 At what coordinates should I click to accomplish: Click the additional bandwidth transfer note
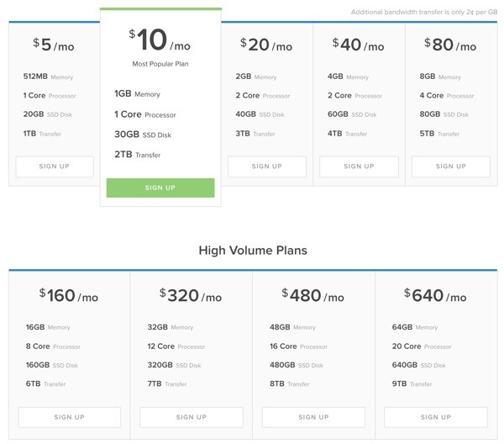coord(423,13)
